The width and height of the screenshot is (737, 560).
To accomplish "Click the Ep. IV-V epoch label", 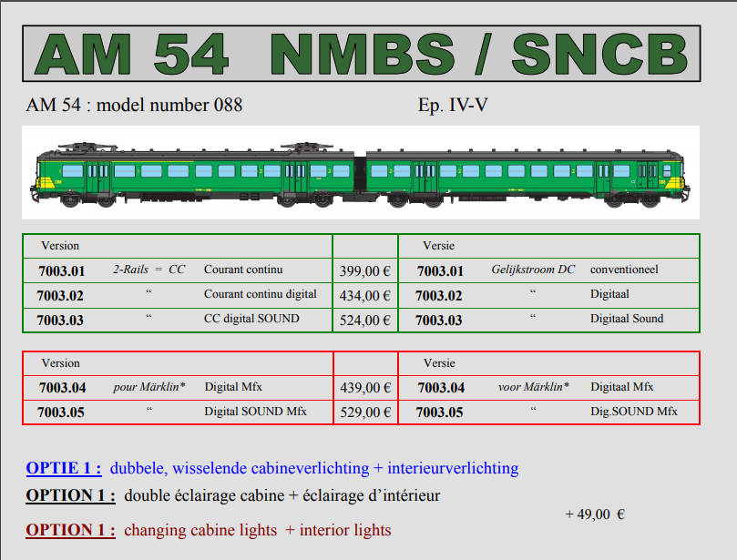I will coord(453,105).
